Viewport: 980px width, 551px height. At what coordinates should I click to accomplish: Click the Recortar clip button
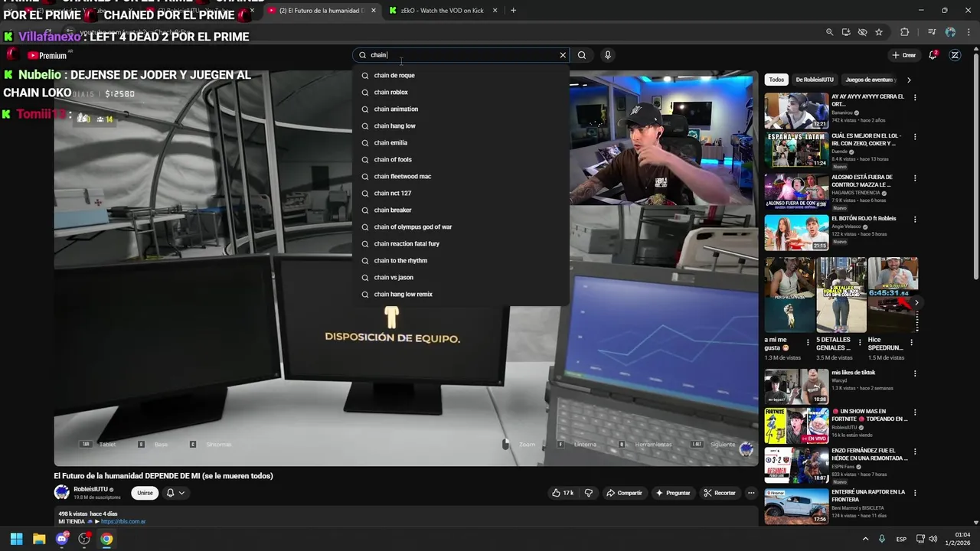(x=720, y=493)
